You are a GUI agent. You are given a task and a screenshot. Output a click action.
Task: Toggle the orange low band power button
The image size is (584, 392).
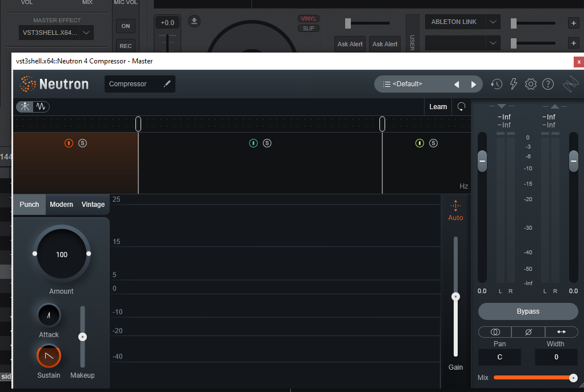(69, 143)
